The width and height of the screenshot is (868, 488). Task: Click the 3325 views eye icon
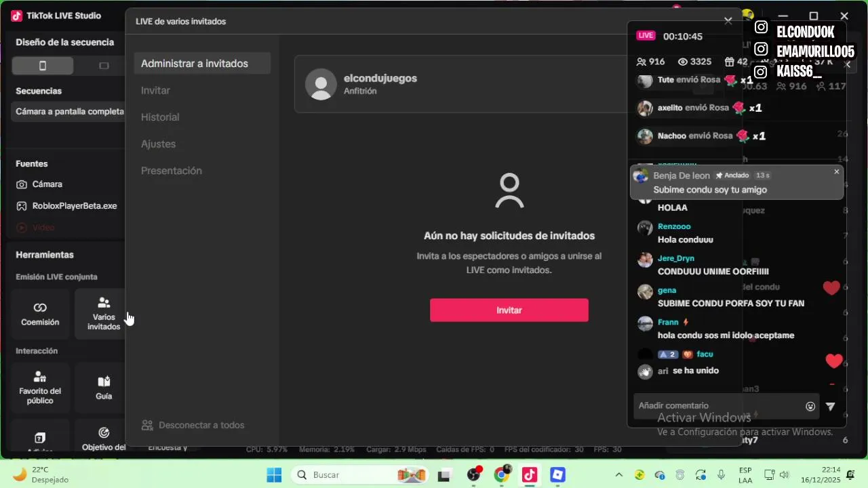click(x=683, y=62)
